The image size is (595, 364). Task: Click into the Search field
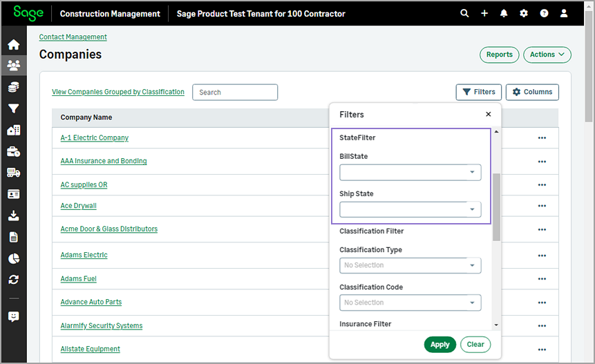235,92
